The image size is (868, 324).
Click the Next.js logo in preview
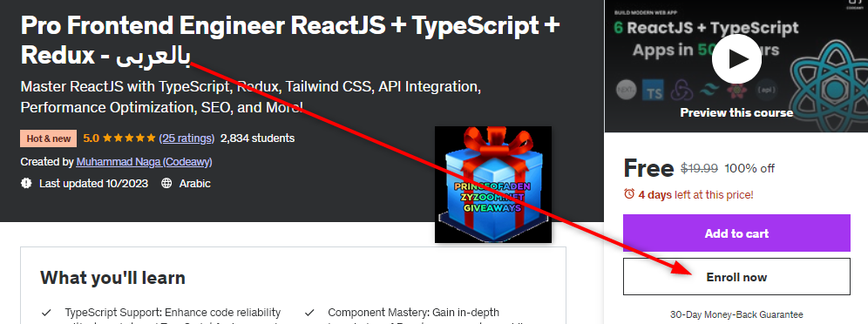click(626, 90)
